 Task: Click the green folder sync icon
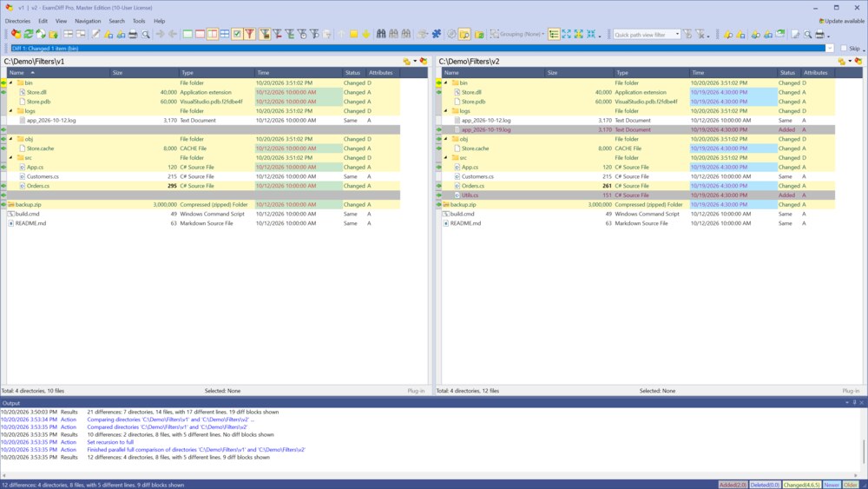coord(479,35)
